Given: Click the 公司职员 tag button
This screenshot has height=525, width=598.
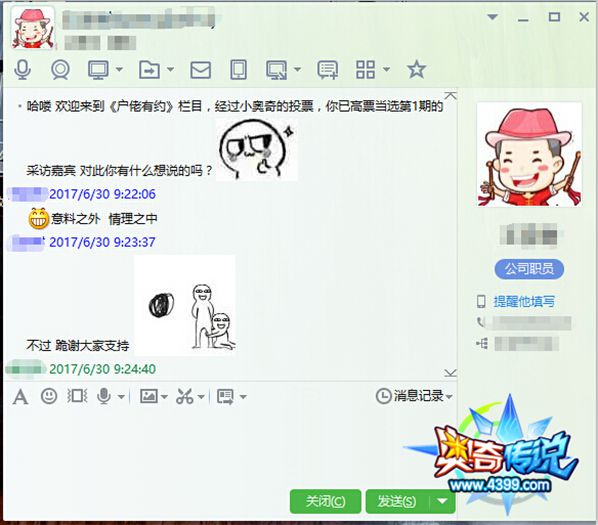Looking at the screenshot, I should [529, 269].
